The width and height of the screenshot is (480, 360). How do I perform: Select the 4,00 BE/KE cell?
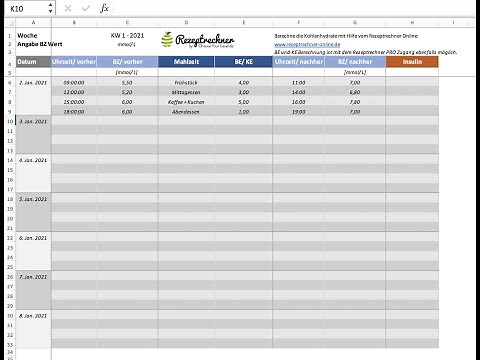(x=244, y=82)
